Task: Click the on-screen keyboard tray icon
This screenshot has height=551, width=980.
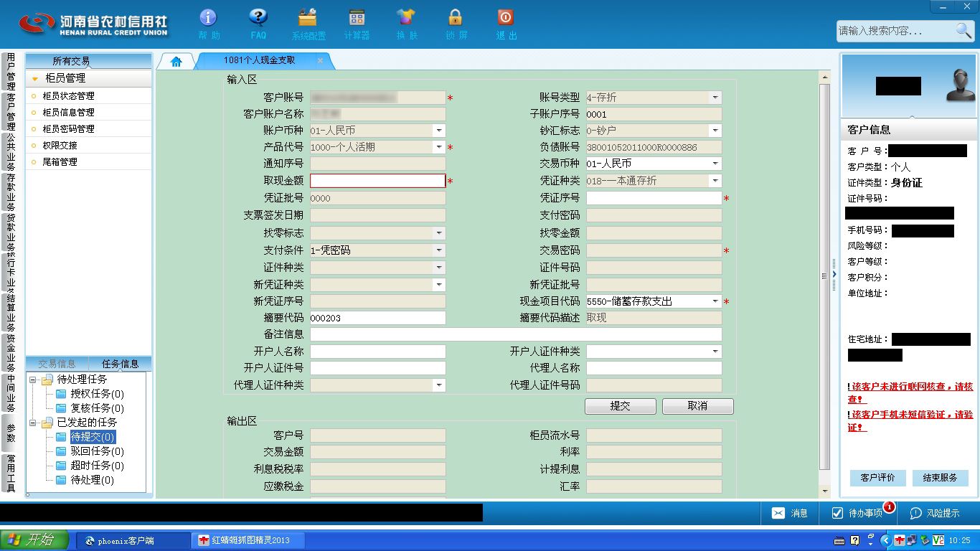Action: click(x=839, y=540)
